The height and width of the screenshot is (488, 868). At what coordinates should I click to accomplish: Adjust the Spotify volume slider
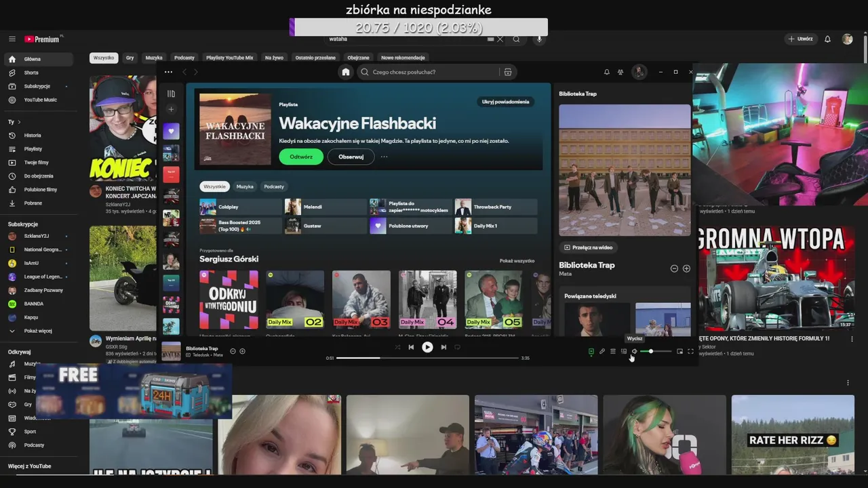[656, 351]
